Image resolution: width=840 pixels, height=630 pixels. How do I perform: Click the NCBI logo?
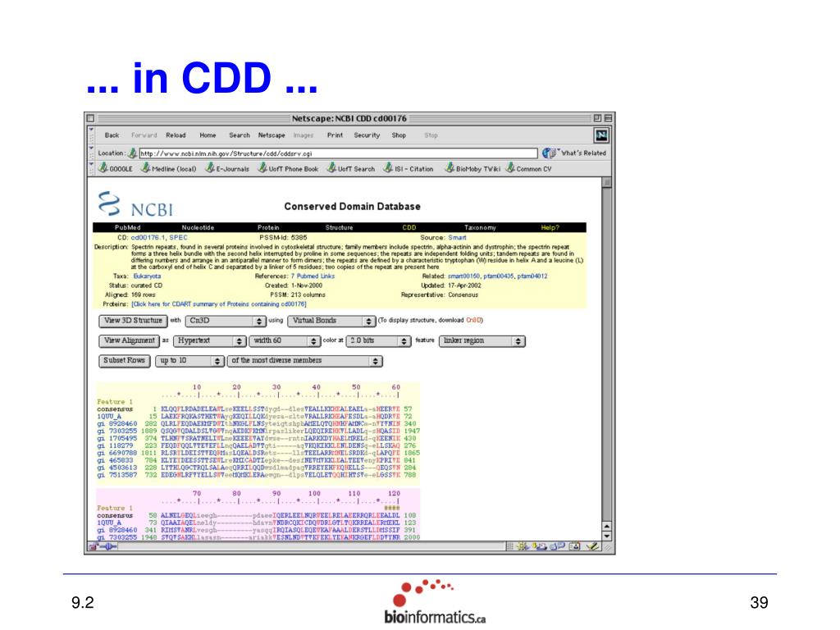[x=136, y=204]
